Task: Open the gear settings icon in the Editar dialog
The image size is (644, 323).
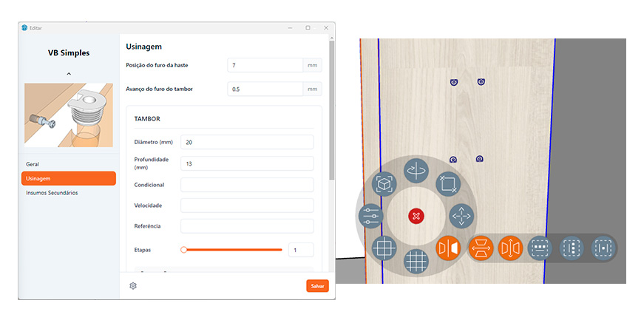Action: [x=133, y=286]
